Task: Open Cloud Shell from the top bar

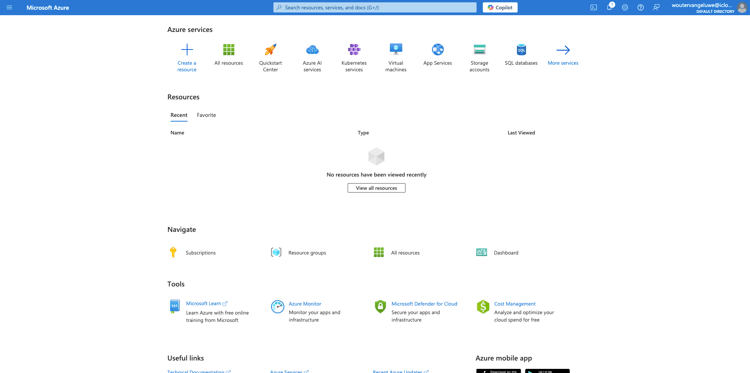Action: click(594, 7)
